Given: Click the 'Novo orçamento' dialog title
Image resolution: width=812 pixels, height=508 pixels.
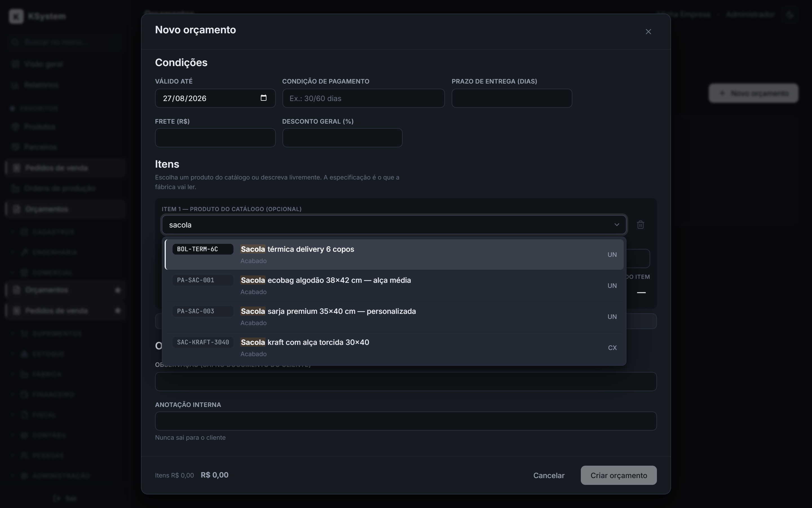Looking at the screenshot, I should [x=195, y=30].
